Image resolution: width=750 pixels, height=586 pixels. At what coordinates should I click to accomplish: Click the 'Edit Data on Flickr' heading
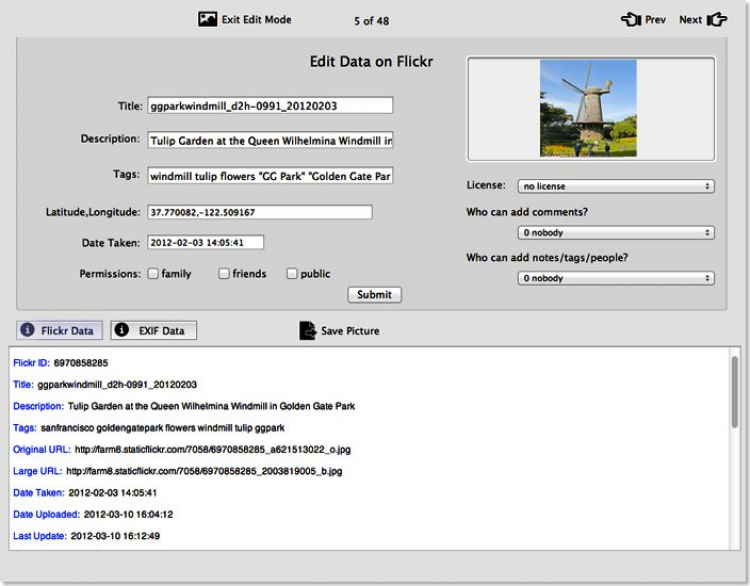(371, 62)
